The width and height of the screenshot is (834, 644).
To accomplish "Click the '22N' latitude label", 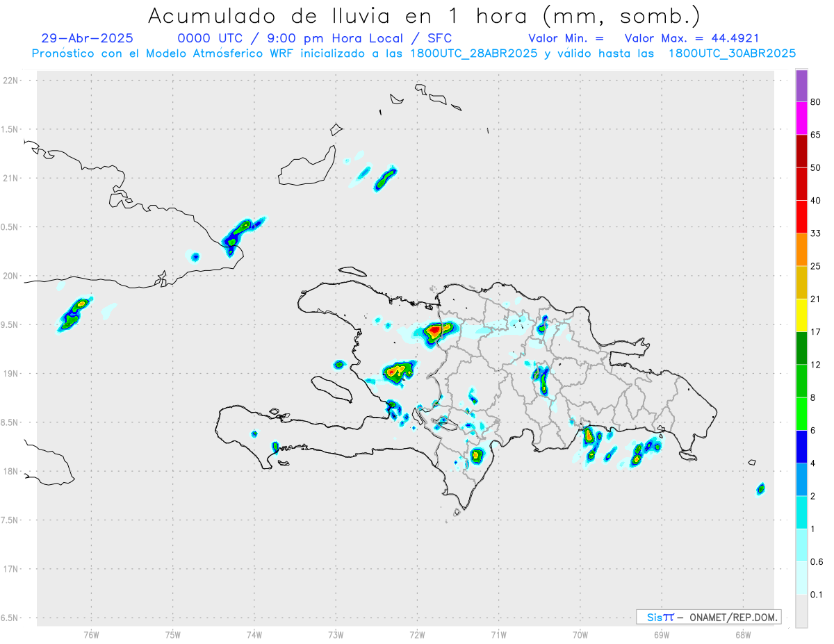I will pyautogui.click(x=11, y=81).
